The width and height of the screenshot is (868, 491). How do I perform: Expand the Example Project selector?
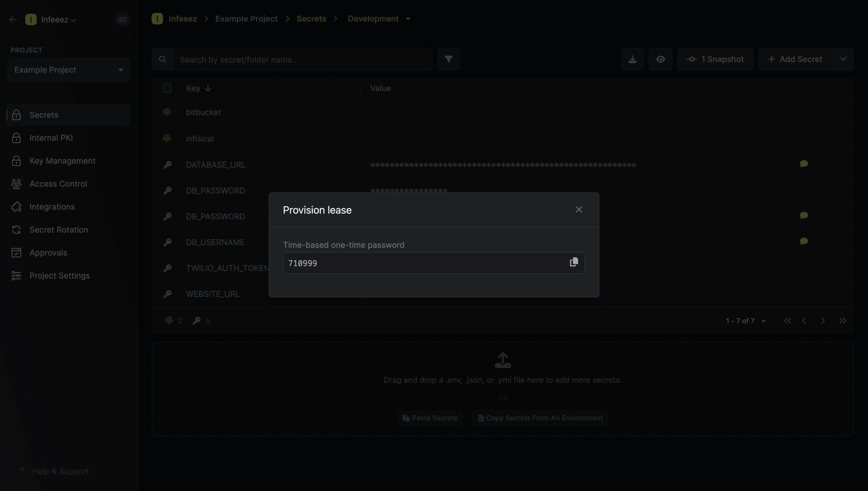68,70
